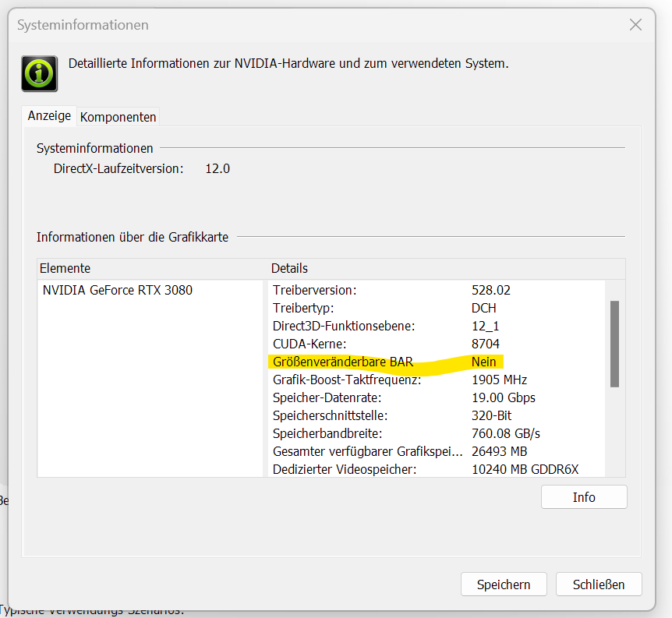Click the Elemente column header

[x=152, y=269]
